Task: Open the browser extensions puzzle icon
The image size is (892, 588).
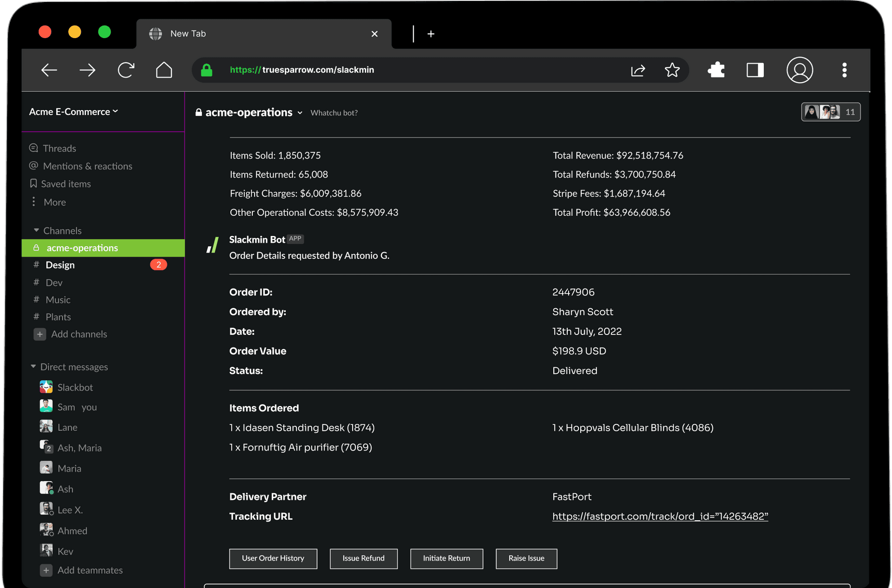Action: pos(715,70)
